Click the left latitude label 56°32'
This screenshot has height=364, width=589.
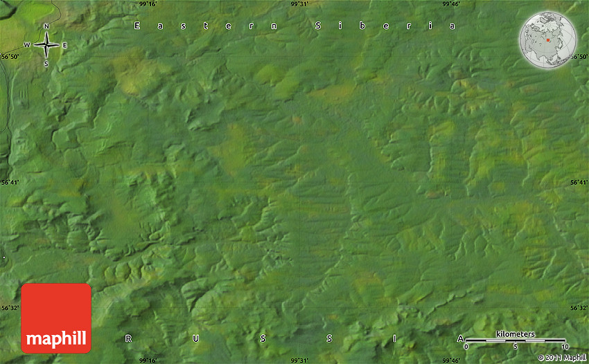tap(10, 308)
